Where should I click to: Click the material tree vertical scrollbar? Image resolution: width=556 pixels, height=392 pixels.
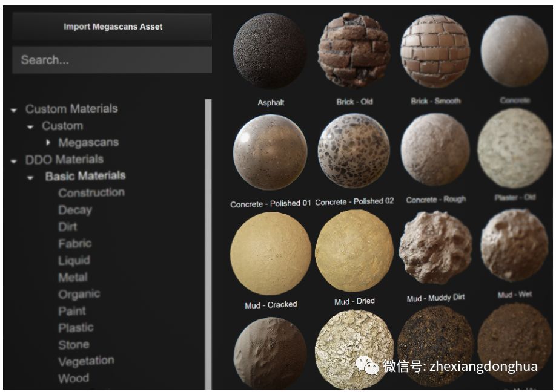[x=208, y=244]
